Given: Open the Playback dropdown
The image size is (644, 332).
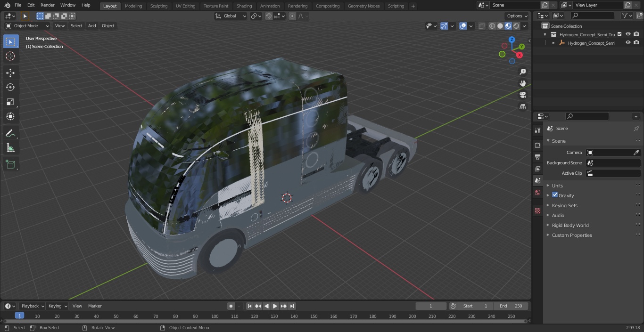Looking at the screenshot, I should click(33, 306).
